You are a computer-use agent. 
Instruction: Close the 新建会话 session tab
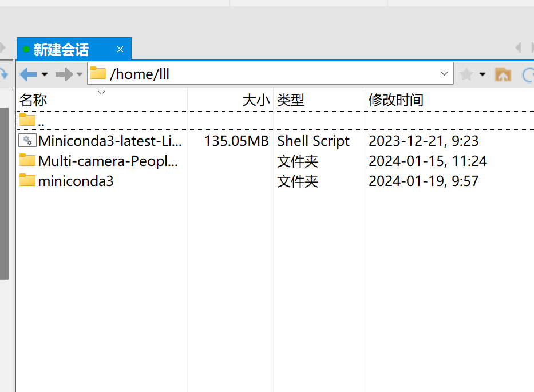click(120, 49)
